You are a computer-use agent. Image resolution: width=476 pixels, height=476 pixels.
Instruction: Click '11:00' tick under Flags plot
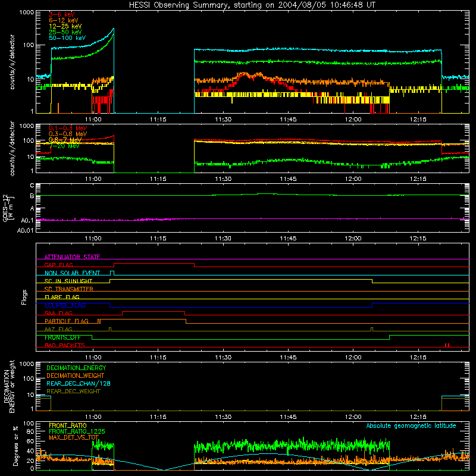pyautogui.click(x=93, y=358)
